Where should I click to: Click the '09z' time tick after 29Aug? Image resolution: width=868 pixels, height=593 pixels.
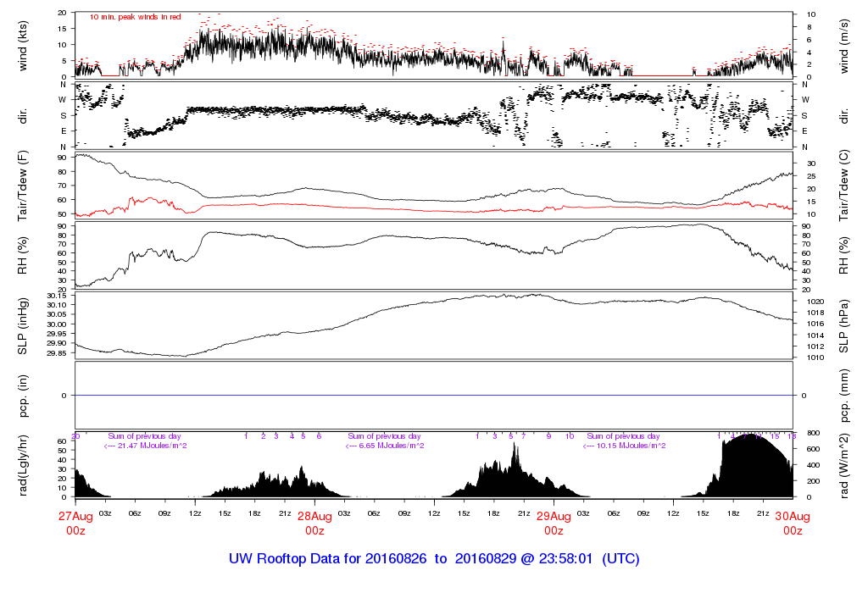click(x=643, y=513)
